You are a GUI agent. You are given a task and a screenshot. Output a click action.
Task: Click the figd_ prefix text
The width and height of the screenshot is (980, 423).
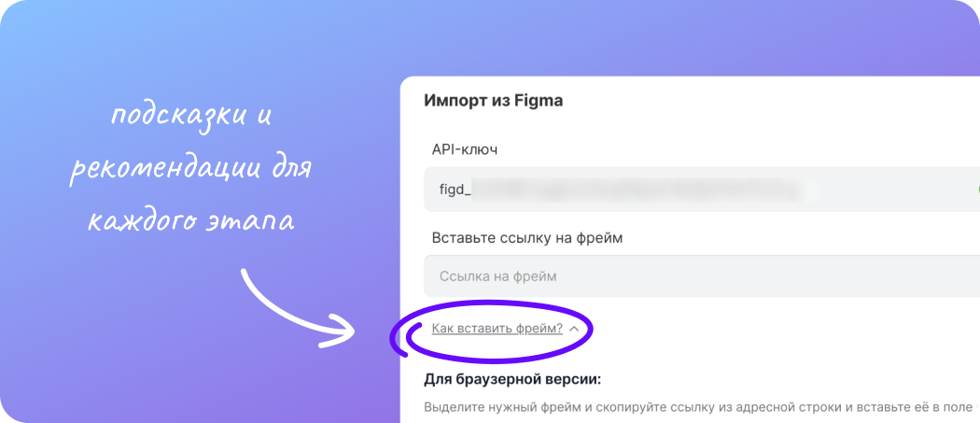tap(455, 190)
